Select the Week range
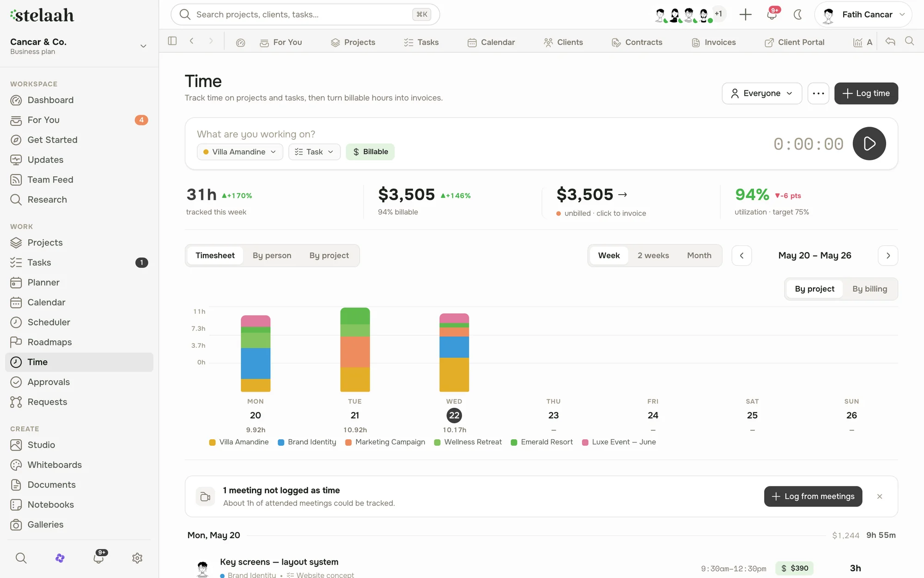Image resolution: width=924 pixels, height=578 pixels. 609,255
